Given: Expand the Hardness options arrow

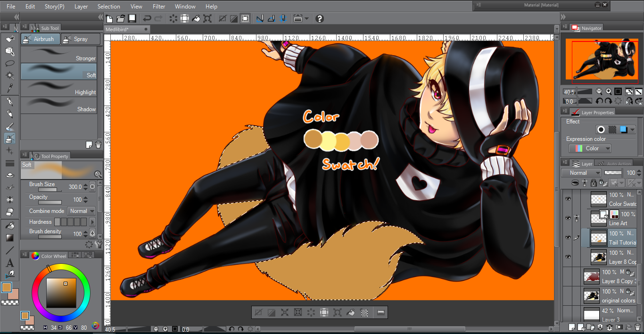Looking at the screenshot, I should tap(92, 222).
